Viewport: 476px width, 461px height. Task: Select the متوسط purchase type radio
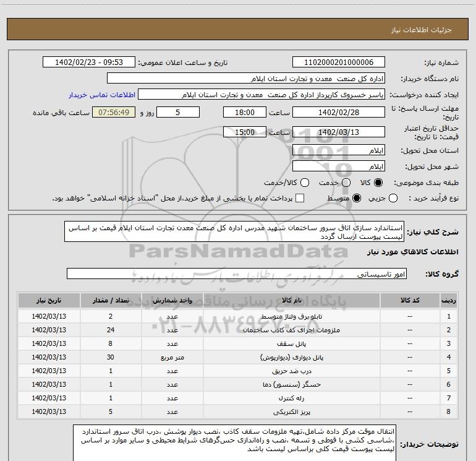pos(357,199)
